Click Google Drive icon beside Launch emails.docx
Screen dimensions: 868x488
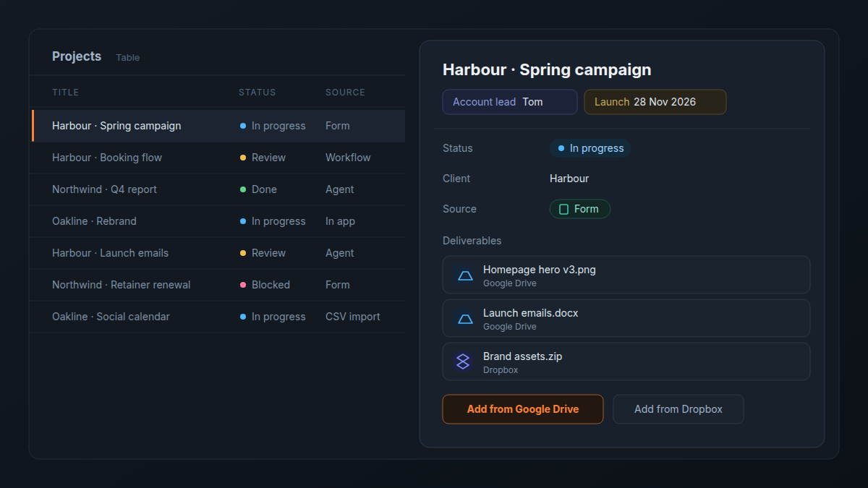pos(465,318)
